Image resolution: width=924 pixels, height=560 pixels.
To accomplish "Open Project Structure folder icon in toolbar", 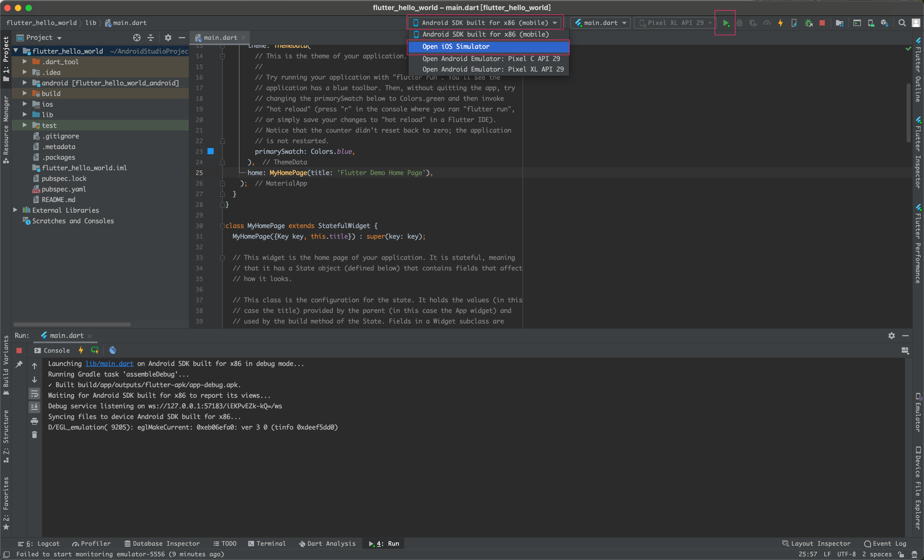I will click(840, 23).
